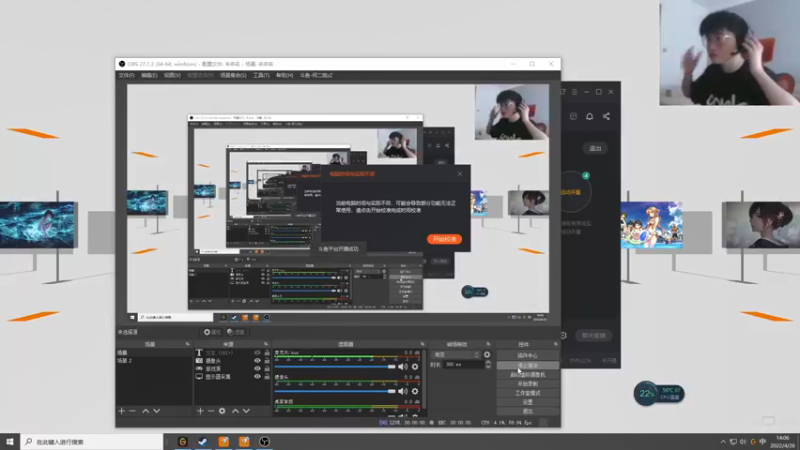The height and width of the screenshot is (450, 800).
Task: Move source down in sources toolbar
Action: point(246,411)
